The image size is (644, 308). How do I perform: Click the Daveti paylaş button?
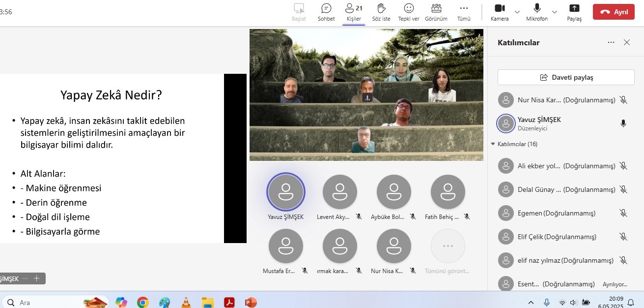pos(566,77)
